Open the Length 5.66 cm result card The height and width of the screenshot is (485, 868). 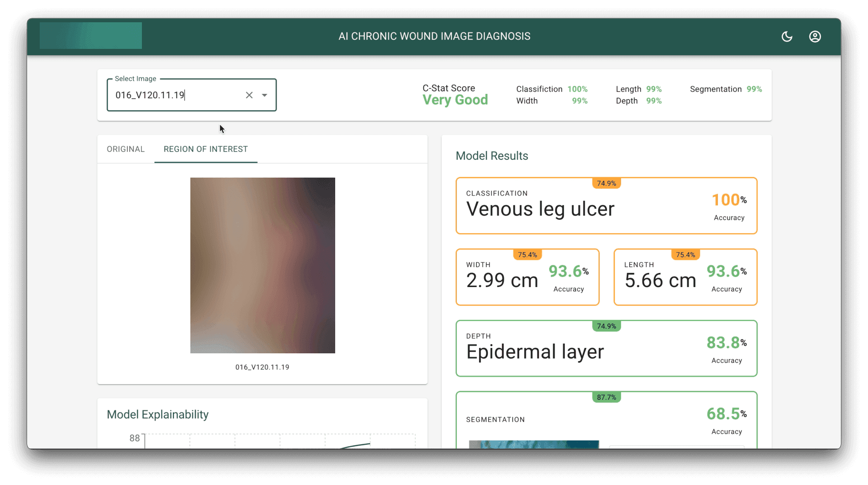point(685,277)
